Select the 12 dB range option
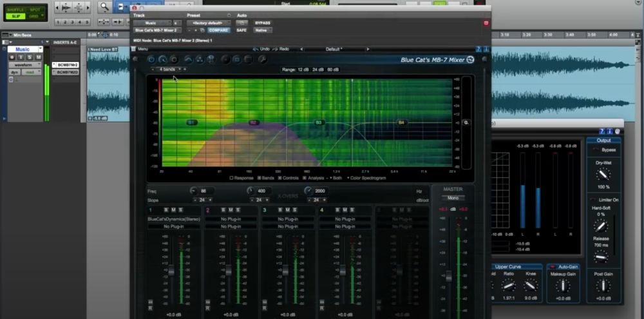 click(303, 70)
